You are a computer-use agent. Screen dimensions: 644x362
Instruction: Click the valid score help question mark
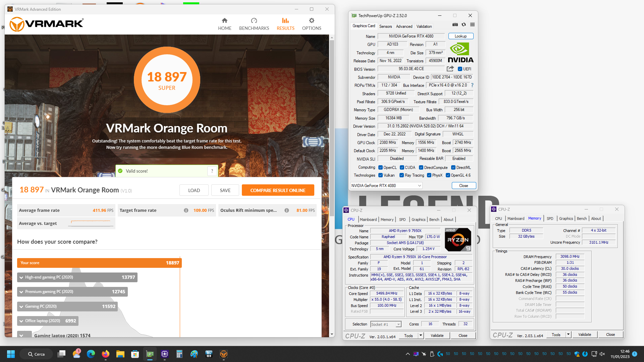coord(212,171)
